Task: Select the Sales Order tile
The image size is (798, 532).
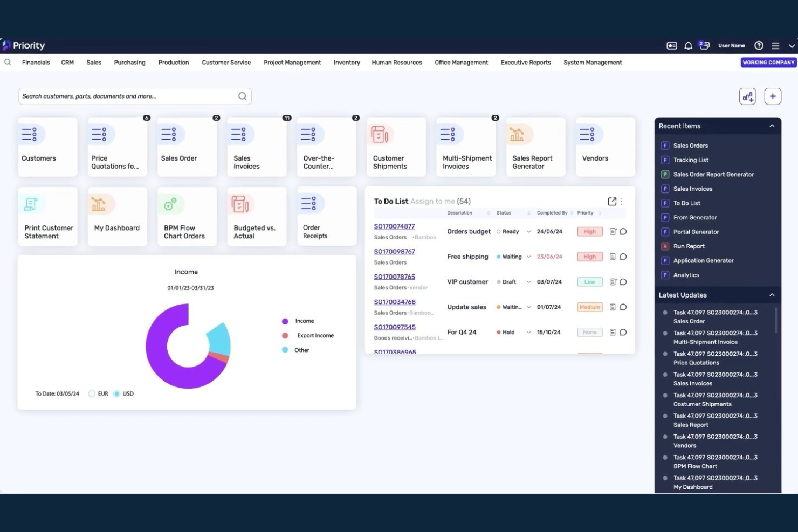Action: (187, 147)
